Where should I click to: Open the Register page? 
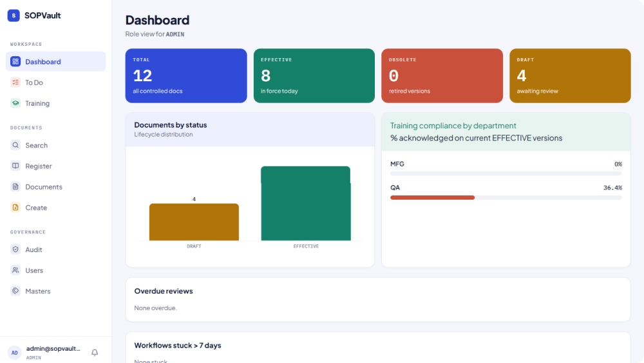pos(56,166)
